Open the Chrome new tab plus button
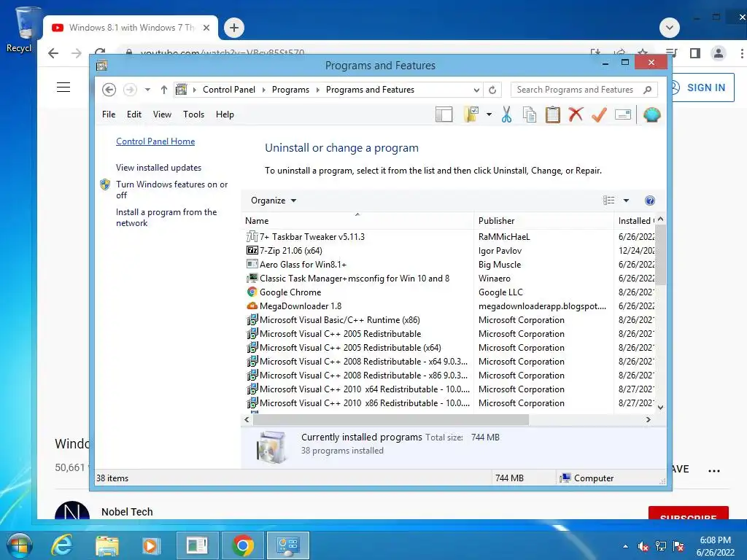The width and height of the screenshot is (747, 560). coord(234,28)
